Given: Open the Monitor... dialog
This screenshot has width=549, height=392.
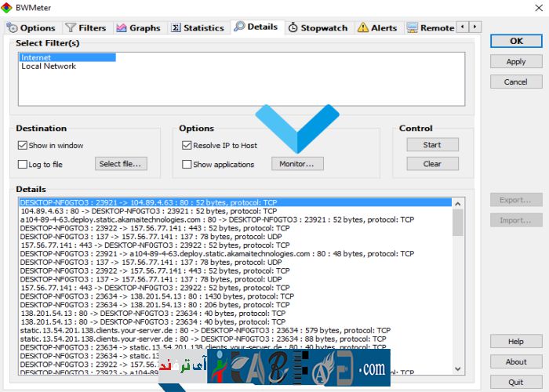Looking at the screenshot, I should [x=297, y=164].
